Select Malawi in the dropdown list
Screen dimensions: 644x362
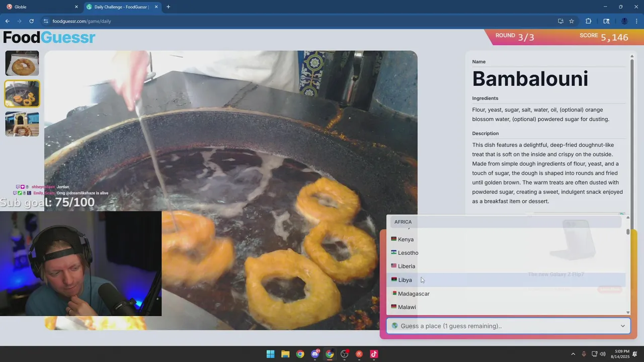pyautogui.click(x=507, y=307)
